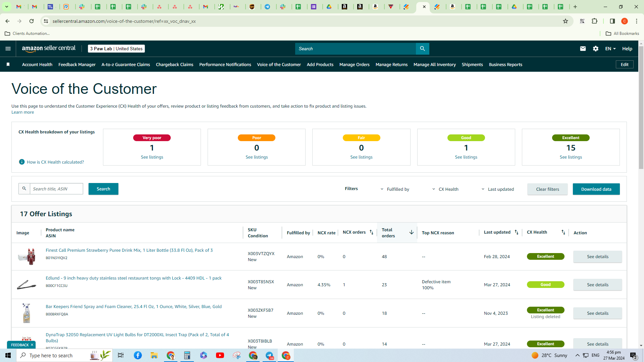The width and height of the screenshot is (644, 362).
Task: Open Calculator from the taskbar
Action: click(x=187, y=355)
